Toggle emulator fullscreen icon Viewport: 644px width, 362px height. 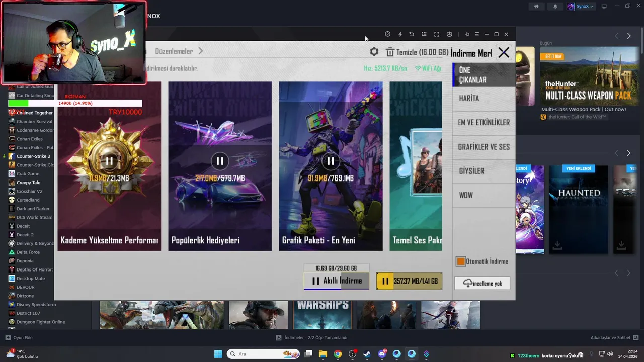click(x=437, y=34)
